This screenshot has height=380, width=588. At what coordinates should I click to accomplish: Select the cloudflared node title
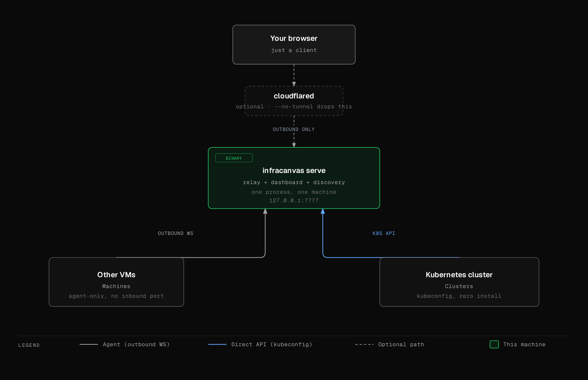[x=294, y=96]
